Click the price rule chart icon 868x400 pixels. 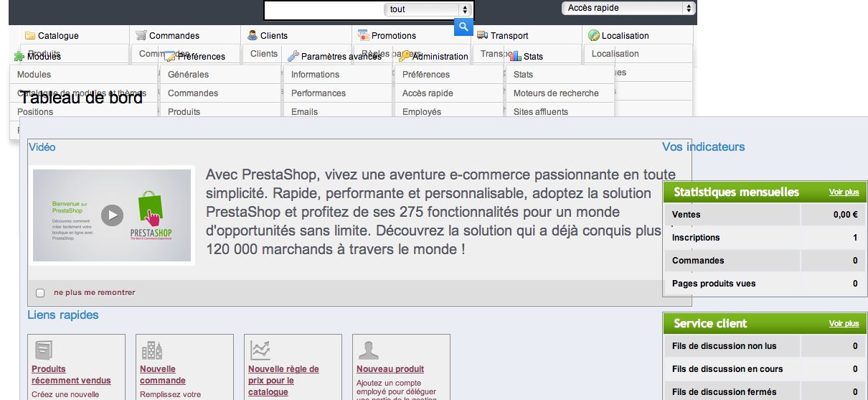tap(260, 350)
